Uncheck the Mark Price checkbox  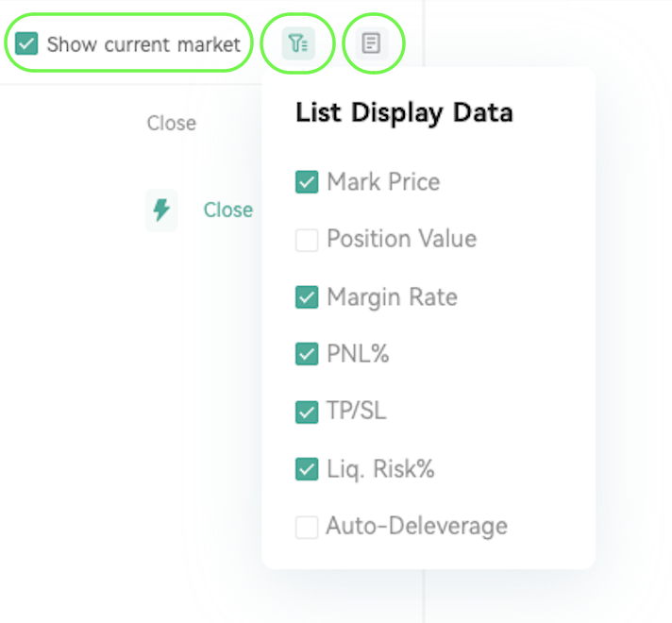point(307,182)
